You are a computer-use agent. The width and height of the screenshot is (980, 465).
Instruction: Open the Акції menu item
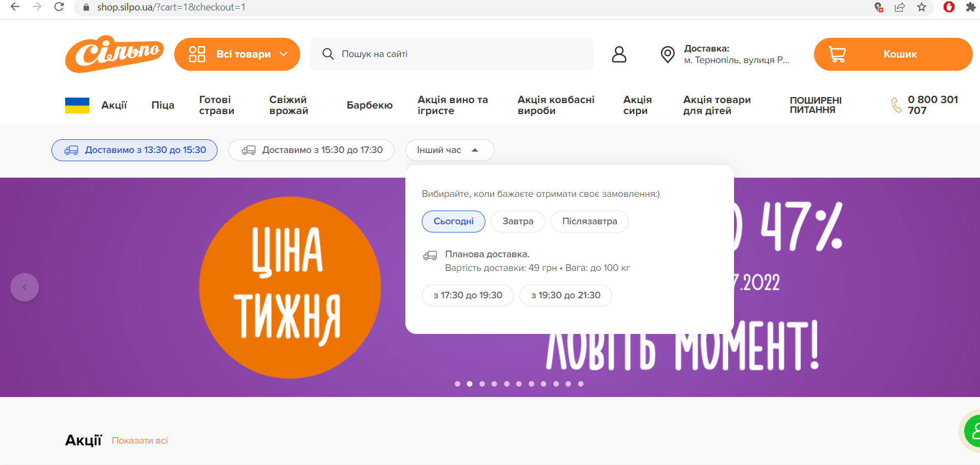[x=114, y=105]
